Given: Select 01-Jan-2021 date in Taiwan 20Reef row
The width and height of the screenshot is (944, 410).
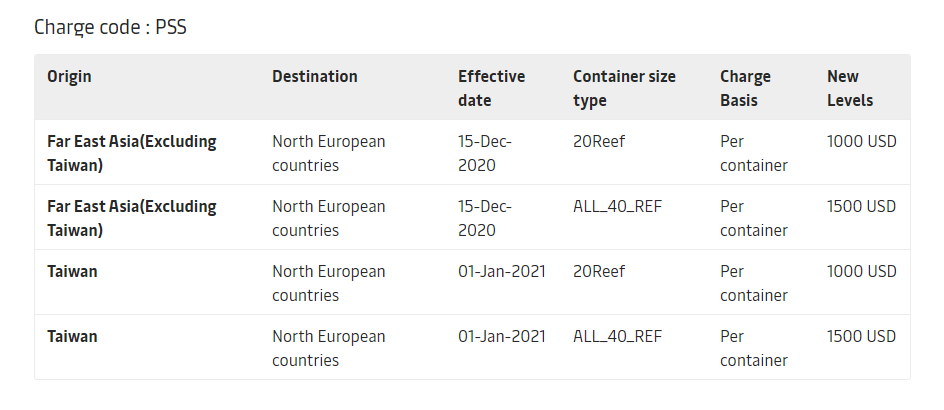Looking at the screenshot, I should pyautogui.click(x=502, y=271).
